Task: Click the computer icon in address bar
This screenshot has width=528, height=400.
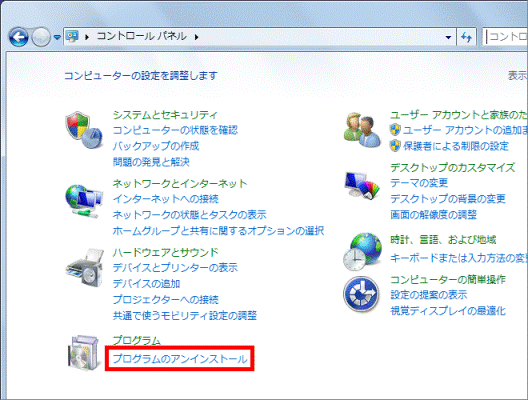Action: point(72,36)
